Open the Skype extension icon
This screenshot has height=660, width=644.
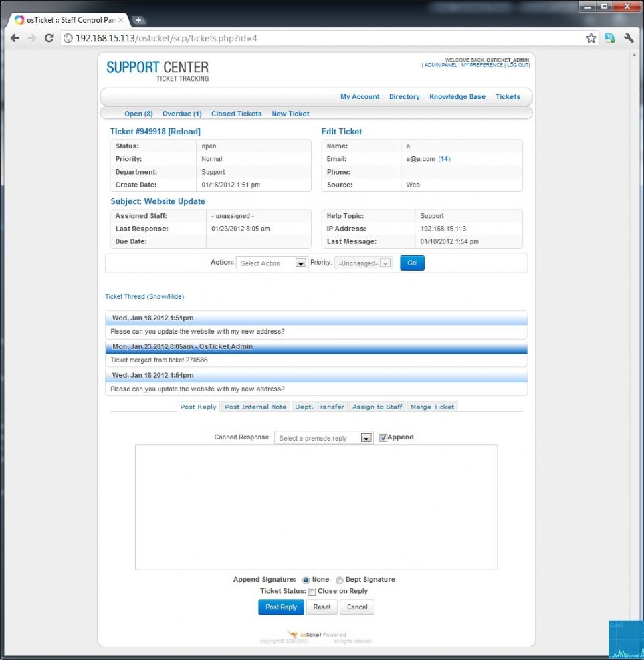point(609,38)
